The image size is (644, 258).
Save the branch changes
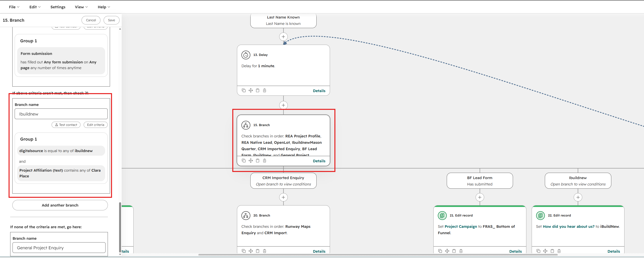(111, 20)
